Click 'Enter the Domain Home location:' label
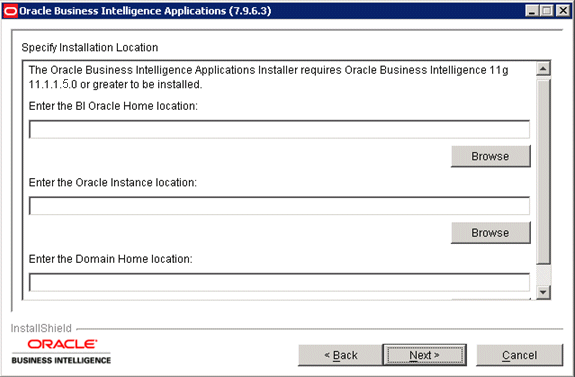575x377 pixels. click(110, 259)
